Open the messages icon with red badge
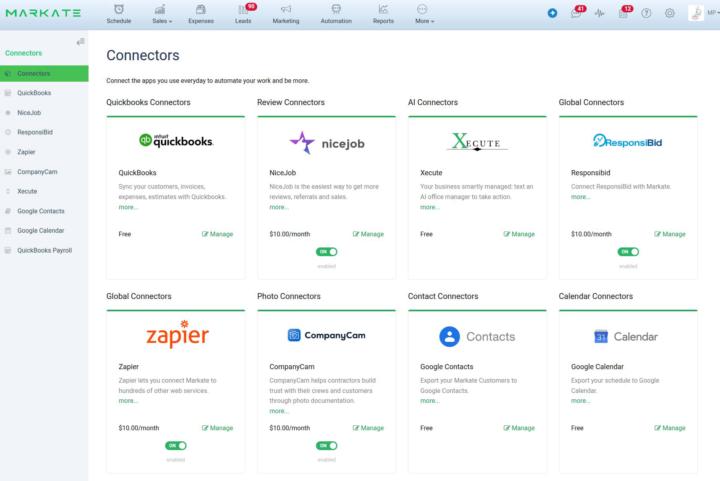Image resolution: width=720 pixels, height=481 pixels. [x=577, y=12]
